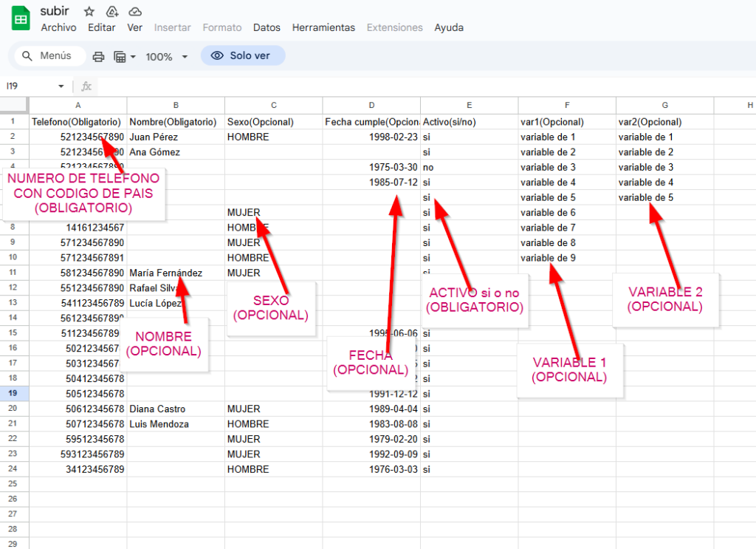Open the Herramientas menu

coord(323,27)
